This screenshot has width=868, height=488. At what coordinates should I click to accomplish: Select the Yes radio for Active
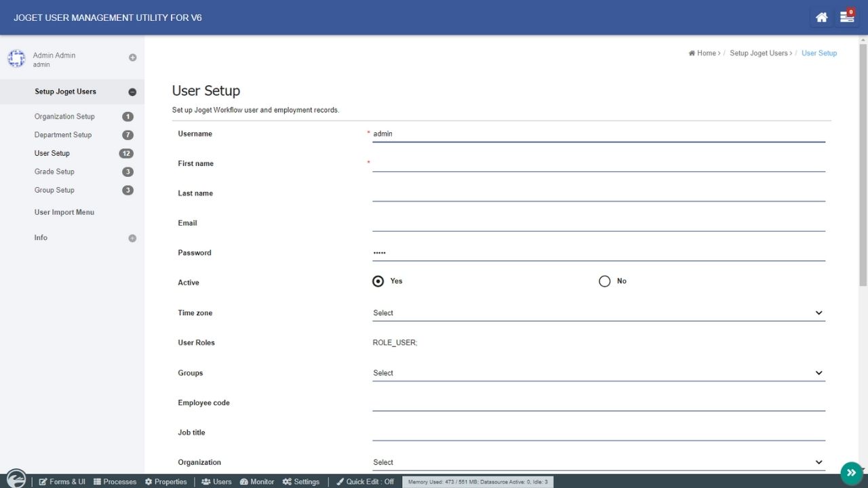tap(378, 281)
